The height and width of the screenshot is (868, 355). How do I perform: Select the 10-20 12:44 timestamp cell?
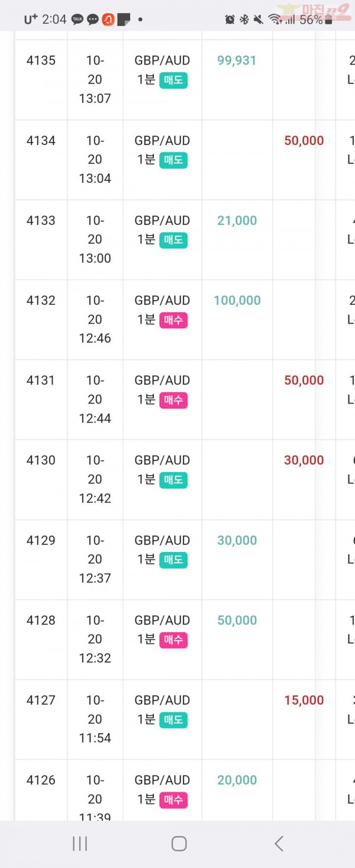pyautogui.click(x=95, y=399)
